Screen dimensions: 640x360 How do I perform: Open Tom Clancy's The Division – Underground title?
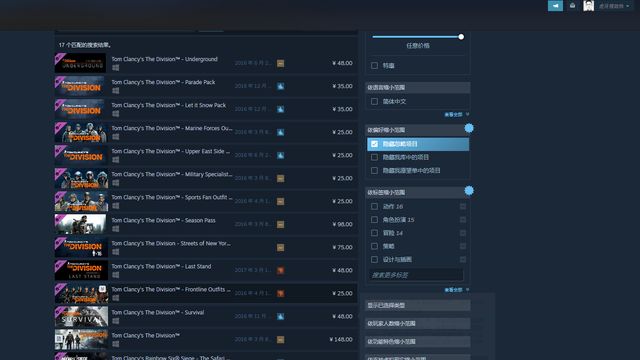click(164, 59)
